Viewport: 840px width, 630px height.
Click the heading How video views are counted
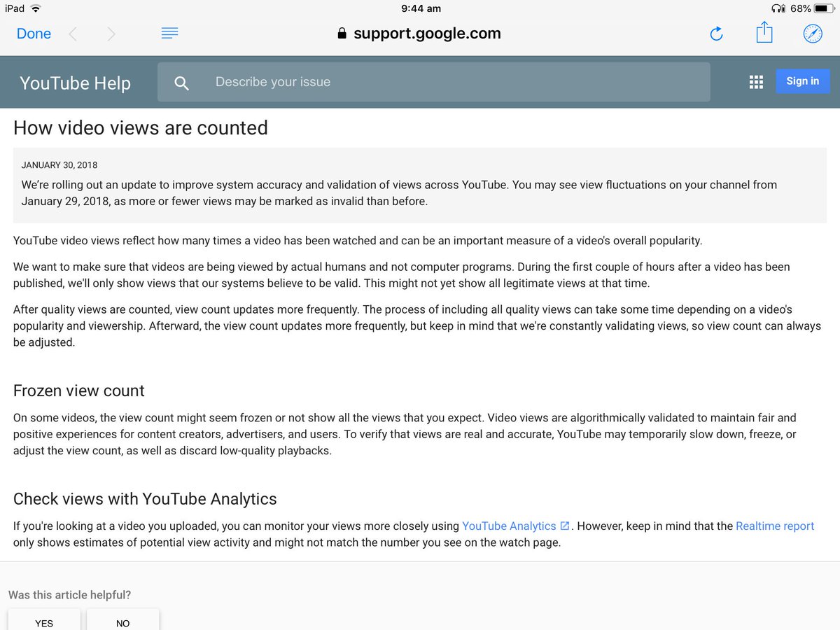pos(141,128)
